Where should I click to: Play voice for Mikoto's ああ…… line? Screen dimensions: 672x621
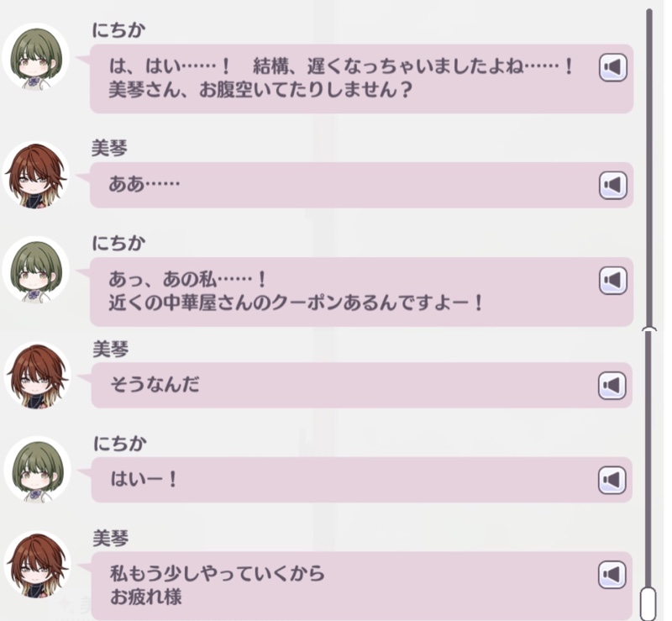(613, 185)
